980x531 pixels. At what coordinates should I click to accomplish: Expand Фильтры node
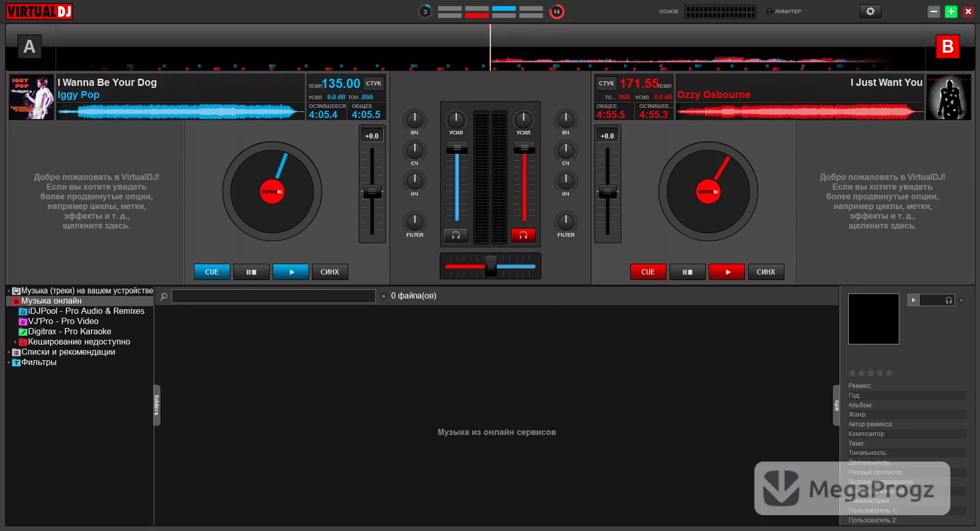tap(9, 362)
